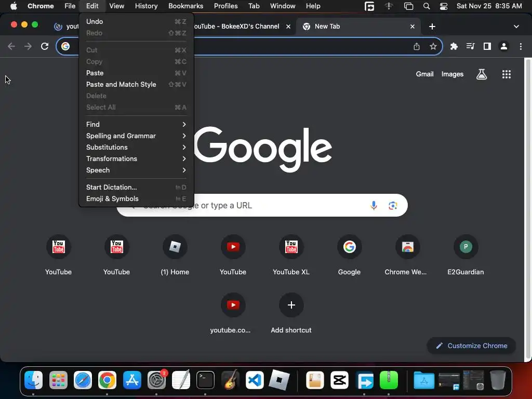The height and width of the screenshot is (399, 532).
Task: Open the Profiles menu
Action: tap(225, 6)
